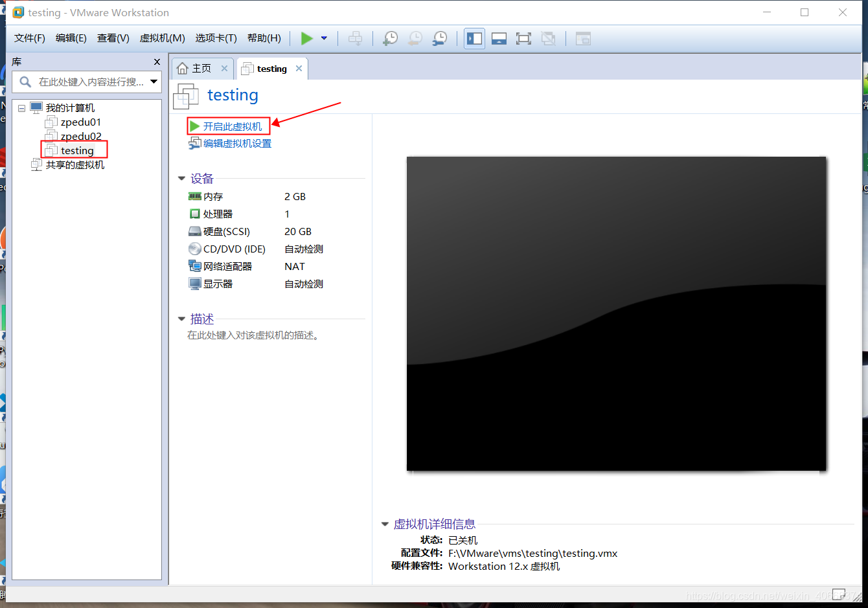Click the 已关机 status text

coord(463,540)
